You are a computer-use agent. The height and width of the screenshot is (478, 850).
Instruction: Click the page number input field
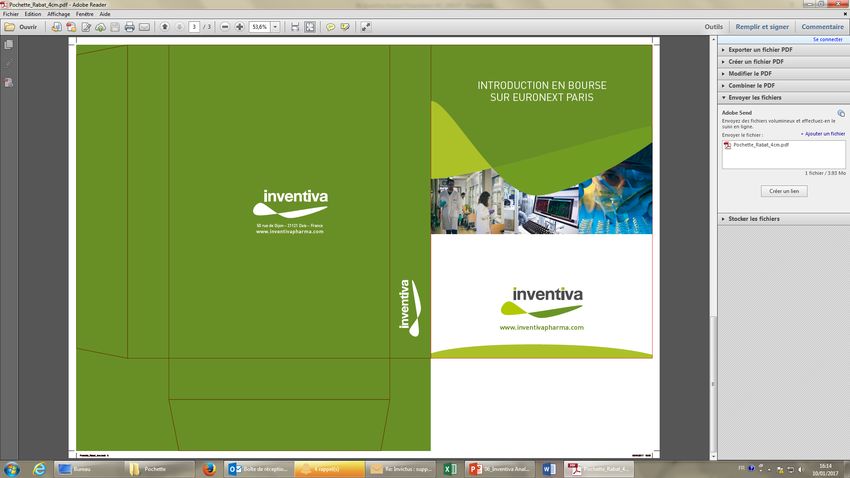194,27
